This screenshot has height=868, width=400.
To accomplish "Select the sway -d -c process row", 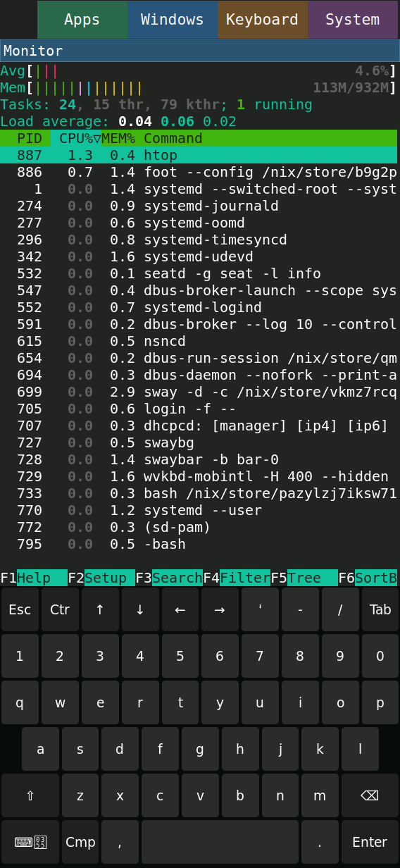I will click(199, 392).
